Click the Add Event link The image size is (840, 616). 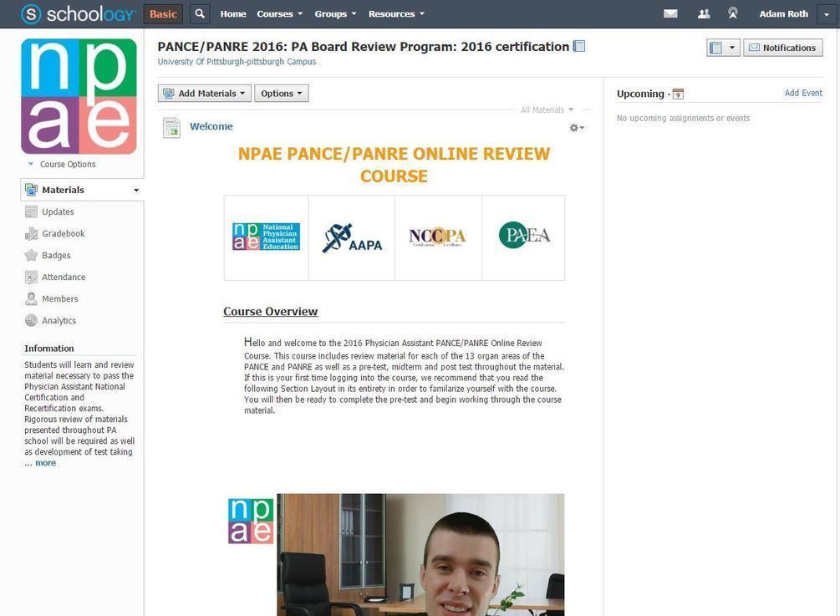[x=803, y=93]
